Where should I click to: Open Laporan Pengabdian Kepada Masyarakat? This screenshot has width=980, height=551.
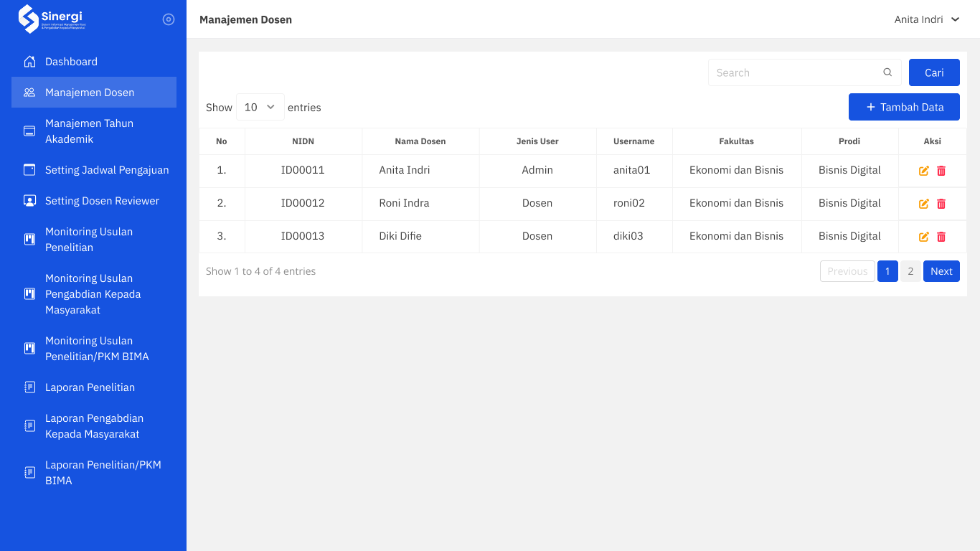(94, 426)
